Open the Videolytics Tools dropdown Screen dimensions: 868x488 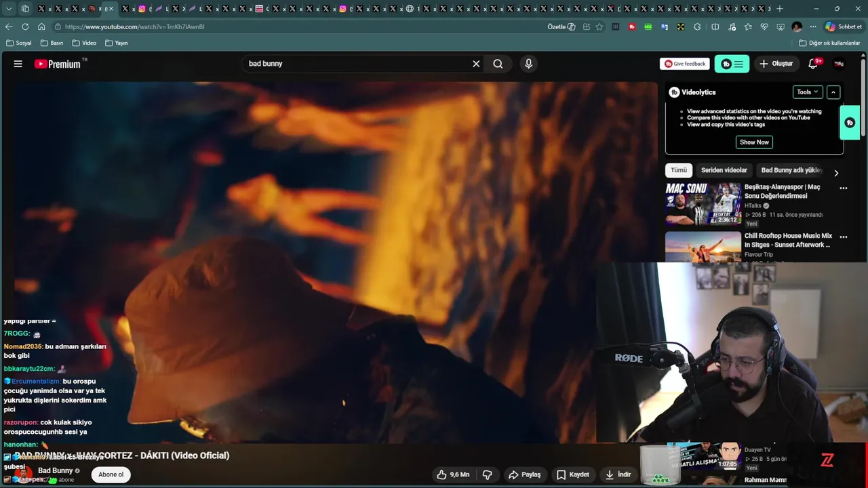pyautogui.click(x=808, y=92)
